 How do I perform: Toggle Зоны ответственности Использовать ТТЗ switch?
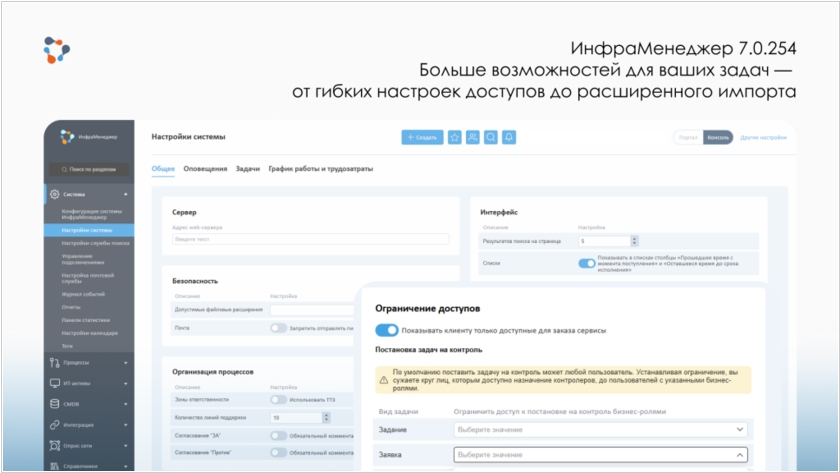click(278, 400)
